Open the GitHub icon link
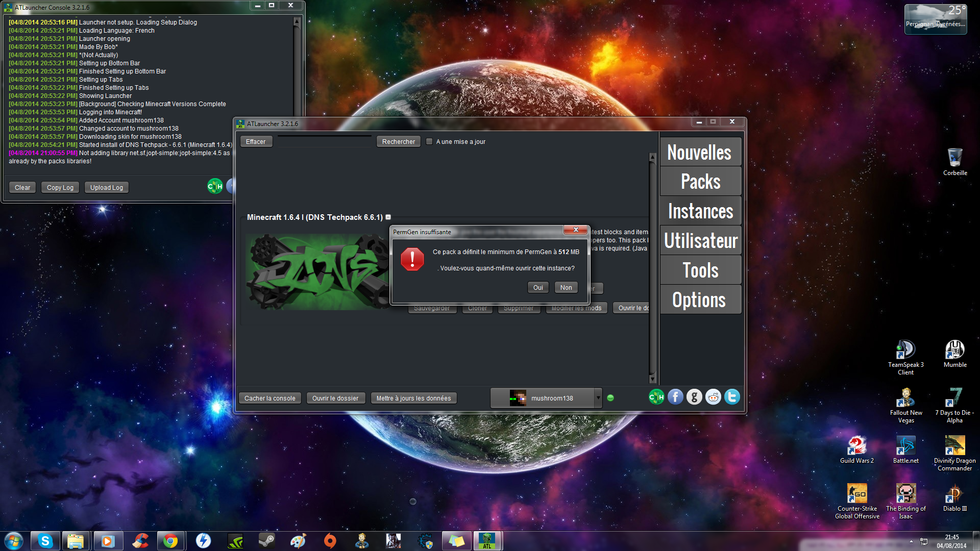This screenshot has width=980, height=551. [x=694, y=397]
